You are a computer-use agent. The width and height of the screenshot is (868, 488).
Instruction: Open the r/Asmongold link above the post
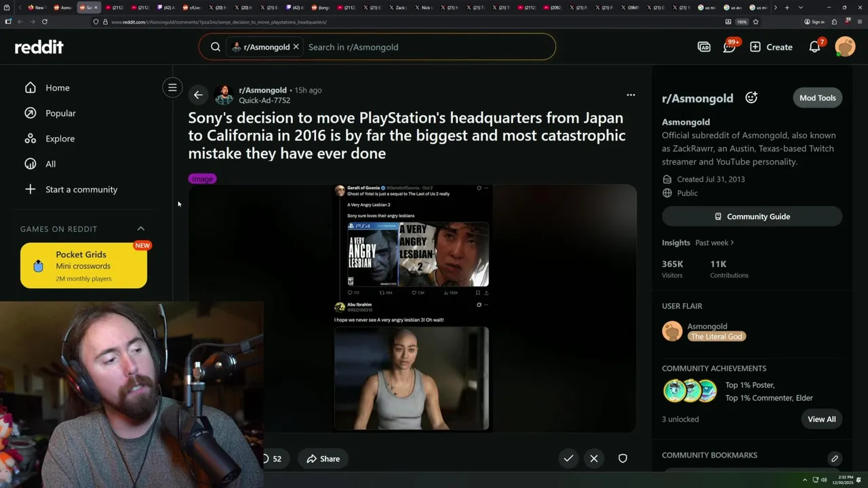[262, 90]
